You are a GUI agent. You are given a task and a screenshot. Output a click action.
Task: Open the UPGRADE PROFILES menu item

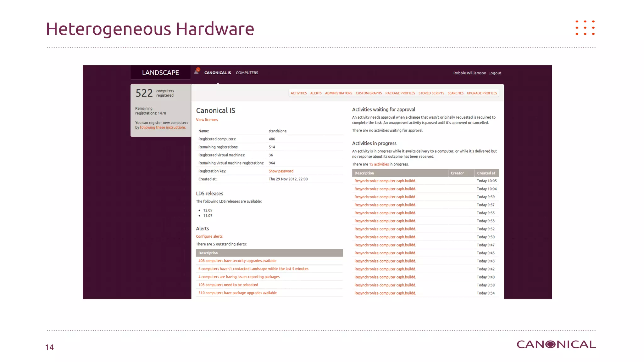tap(482, 93)
